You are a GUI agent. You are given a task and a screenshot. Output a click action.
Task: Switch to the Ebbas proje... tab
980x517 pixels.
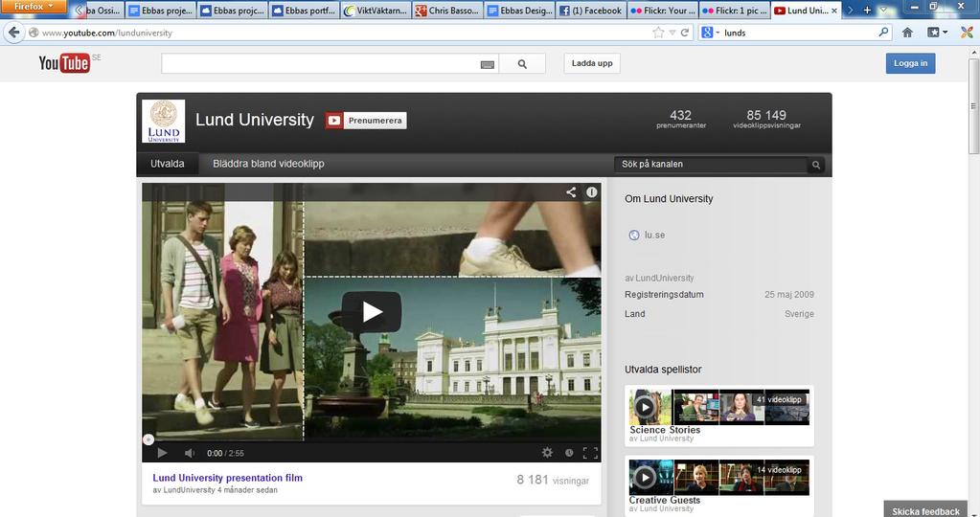[161, 11]
